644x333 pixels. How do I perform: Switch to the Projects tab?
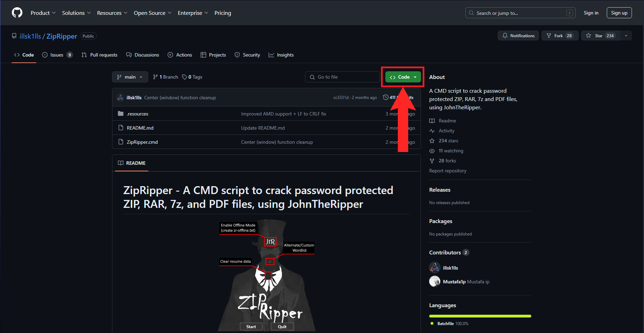click(x=213, y=55)
